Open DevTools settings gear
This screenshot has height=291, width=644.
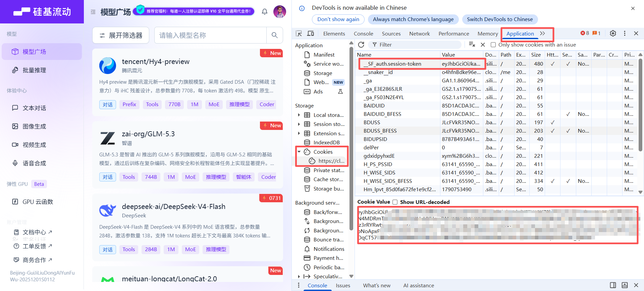tap(613, 33)
